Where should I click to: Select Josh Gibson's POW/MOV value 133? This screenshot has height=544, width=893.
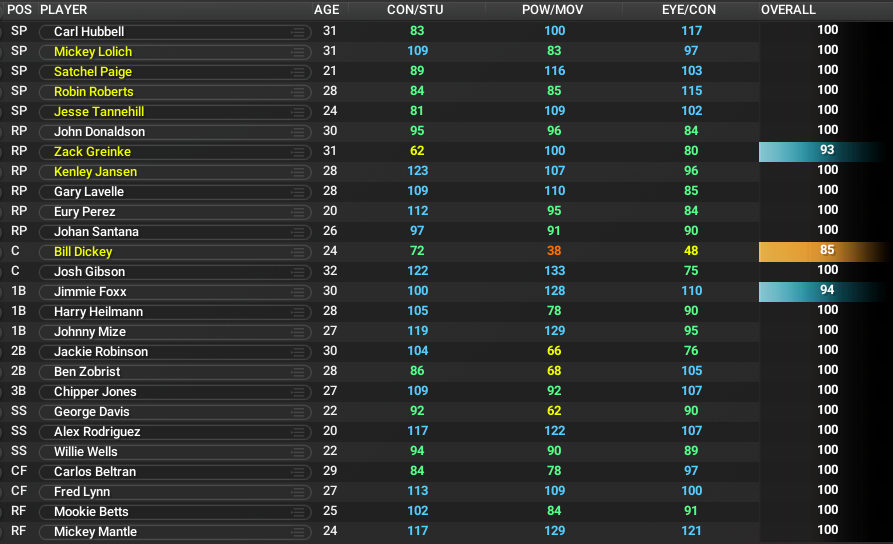pyautogui.click(x=554, y=271)
